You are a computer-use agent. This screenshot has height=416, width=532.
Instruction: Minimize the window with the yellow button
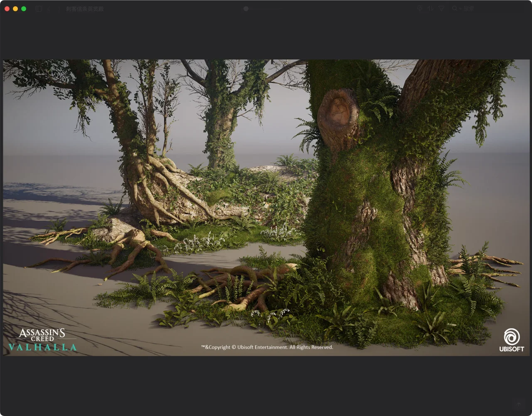pyautogui.click(x=15, y=9)
